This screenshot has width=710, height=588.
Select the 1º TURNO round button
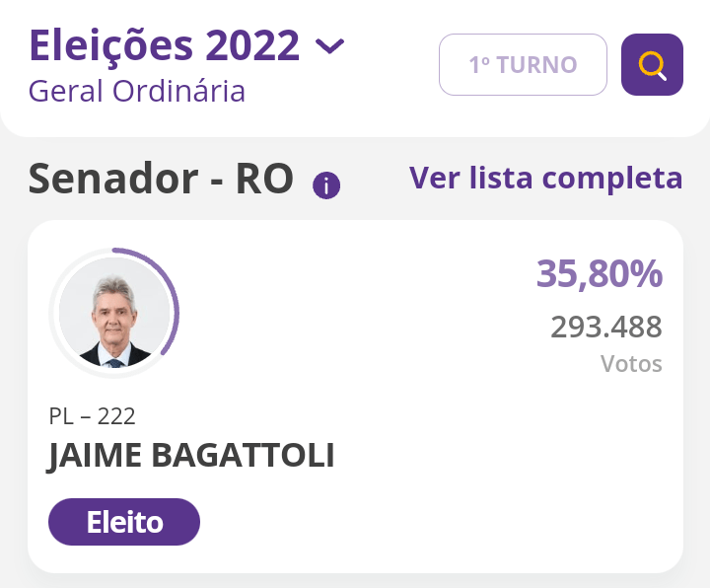523,65
